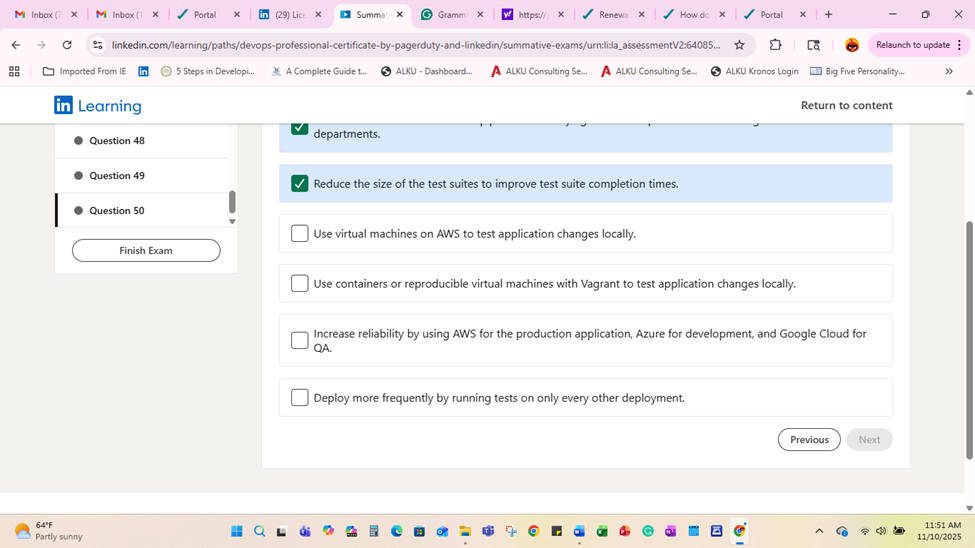975x548 pixels.
Task: Click the site information icon in address bar
Action: pos(98,45)
